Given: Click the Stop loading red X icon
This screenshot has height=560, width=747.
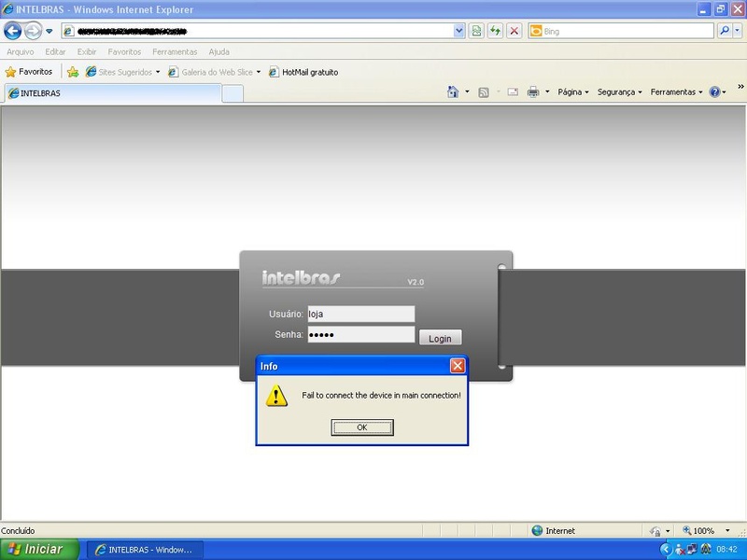Looking at the screenshot, I should [514, 31].
